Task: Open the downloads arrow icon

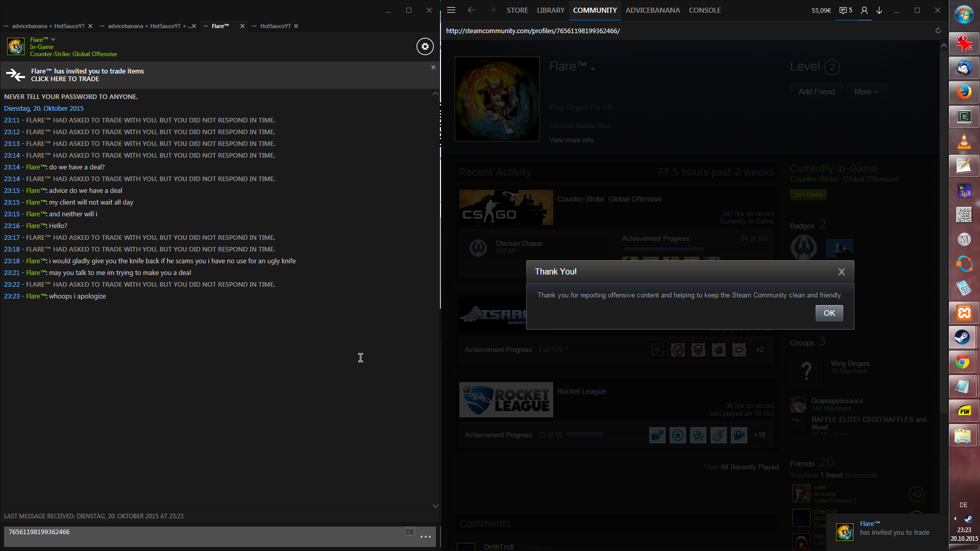Action: point(879,10)
